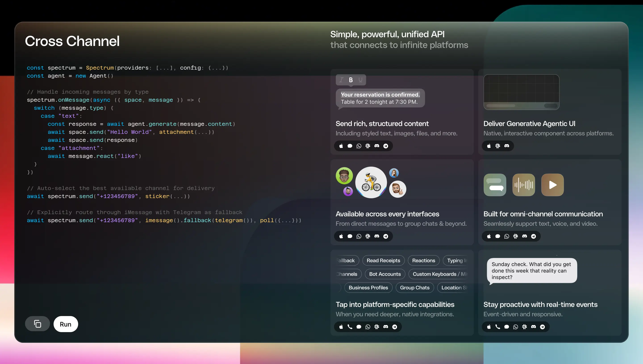Click Apple icon under Stay proactive with real-time events
Image resolution: width=643 pixels, height=364 pixels.
point(489,327)
